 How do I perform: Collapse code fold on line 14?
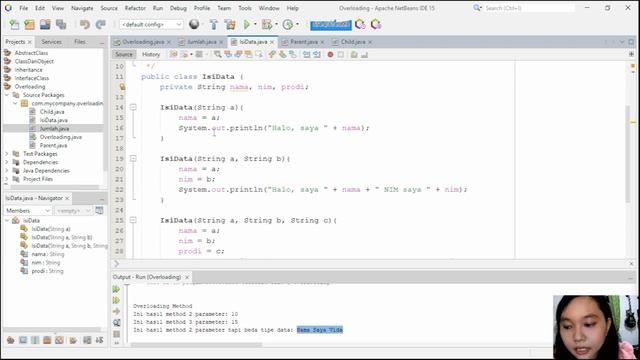(x=133, y=107)
